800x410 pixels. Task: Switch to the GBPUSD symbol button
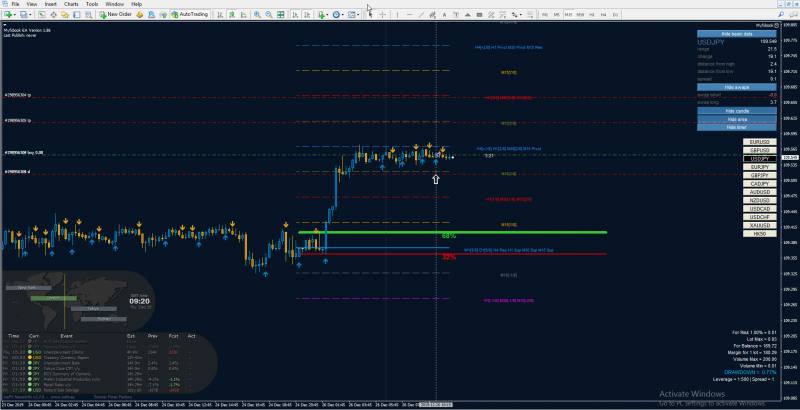click(x=760, y=150)
